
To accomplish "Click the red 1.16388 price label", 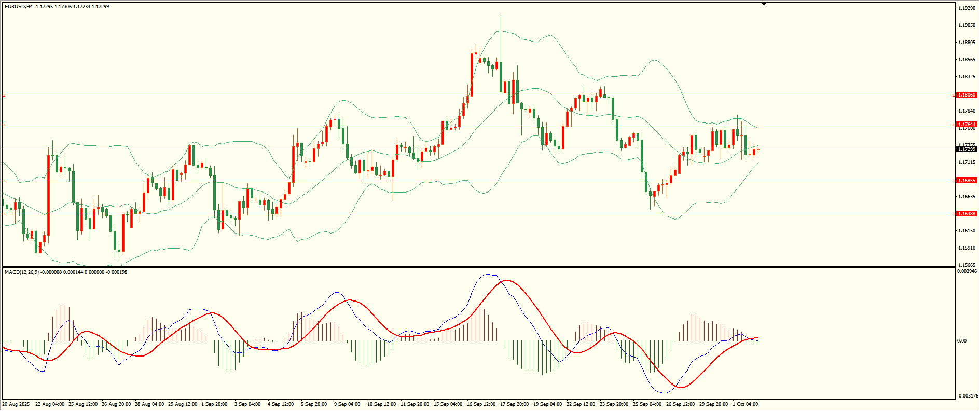I will point(967,214).
